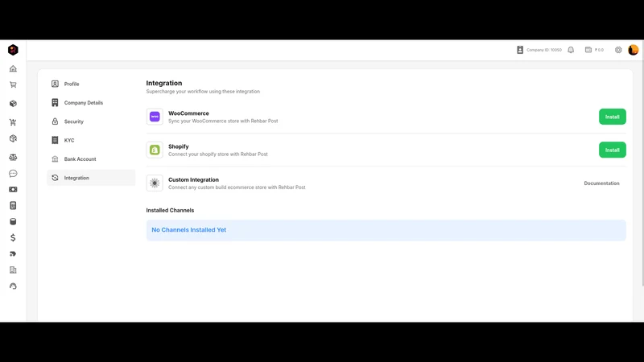
Task: Click the headset support sidebar icon
Action: 13,286
